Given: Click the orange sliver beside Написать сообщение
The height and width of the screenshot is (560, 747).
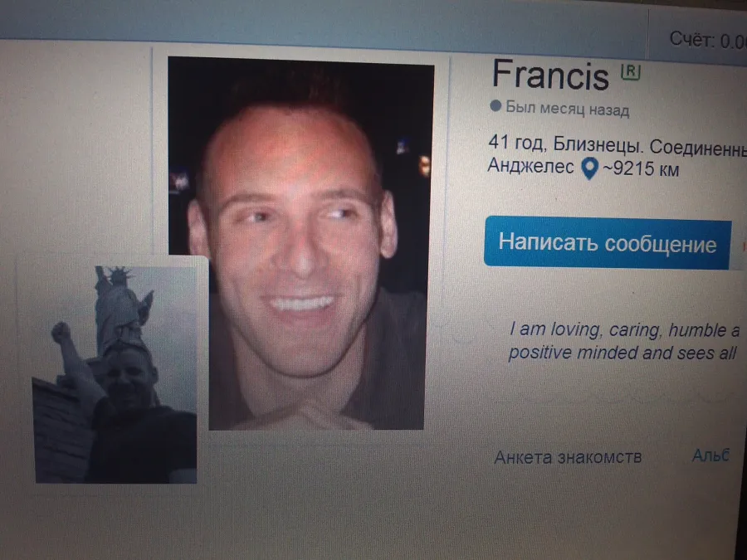Looking at the screenshot, I should [745, 246].
